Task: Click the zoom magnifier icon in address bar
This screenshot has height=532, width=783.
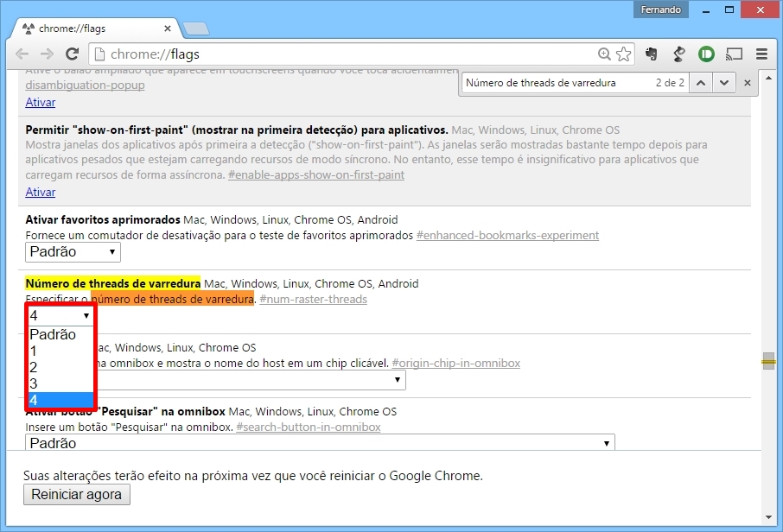Action: 604,54
